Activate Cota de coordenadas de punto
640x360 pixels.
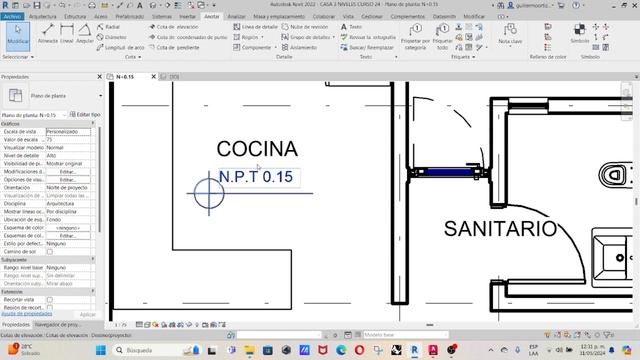[x=188, y=37]
